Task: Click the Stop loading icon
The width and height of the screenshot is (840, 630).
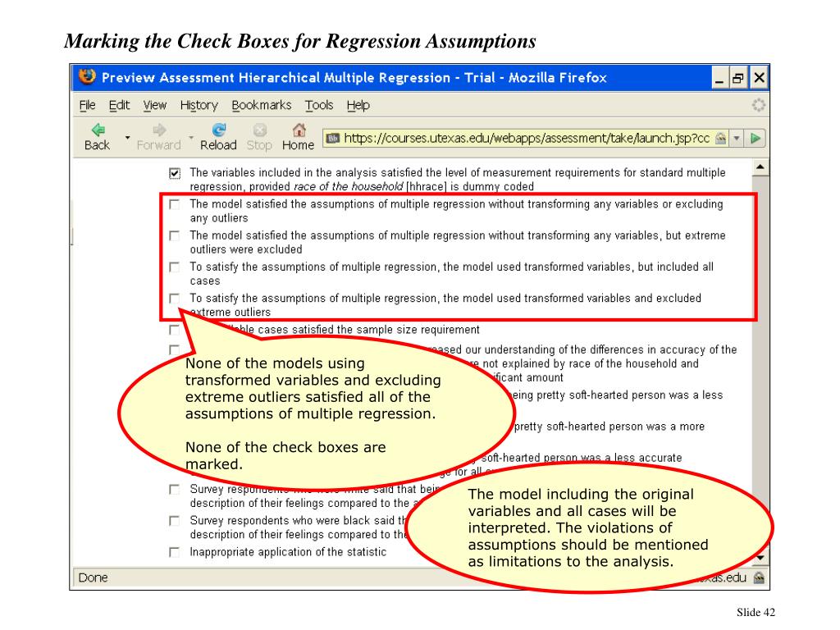Action: tap(259, 130)
